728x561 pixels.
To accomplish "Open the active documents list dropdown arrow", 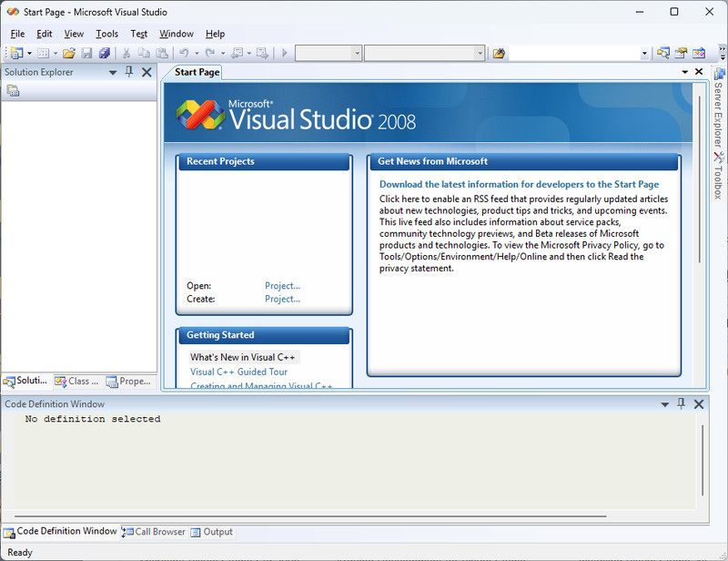I will pyautogui.click(x=685, y=72).
